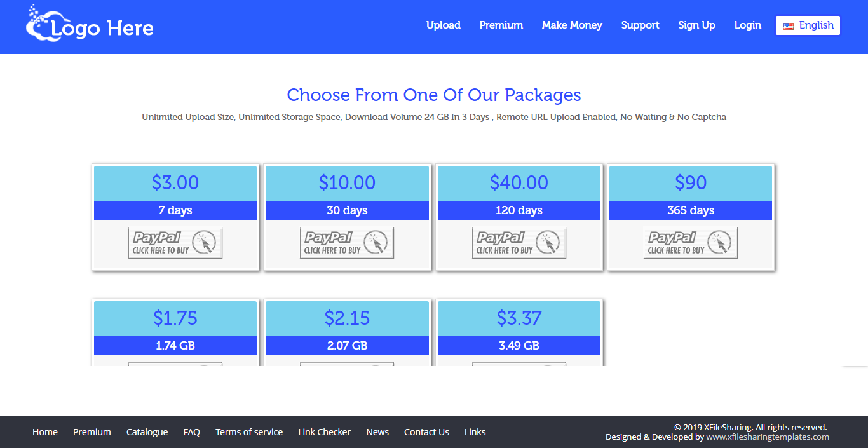Select the $2.15 price heading
The width and height of the screenshot is (868, 448).
[347, 318]
